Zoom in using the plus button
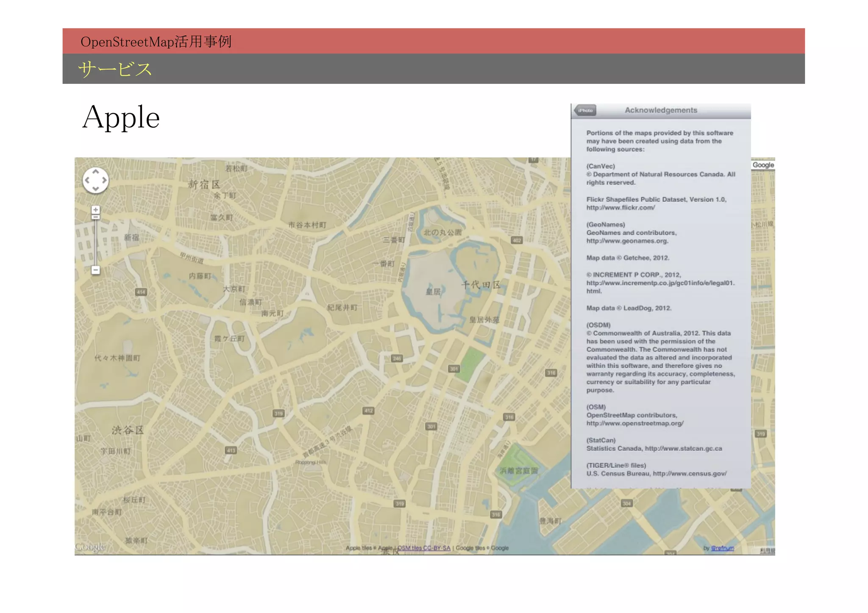This screenshot has height=613, width=868. [96, 210]
